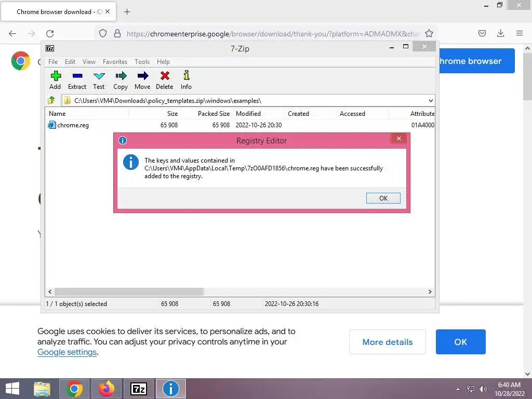The width and height of the screenshot is (532, 399).
Task: Click the tracking protection shield icon
Action: click(x=103, y=33)
